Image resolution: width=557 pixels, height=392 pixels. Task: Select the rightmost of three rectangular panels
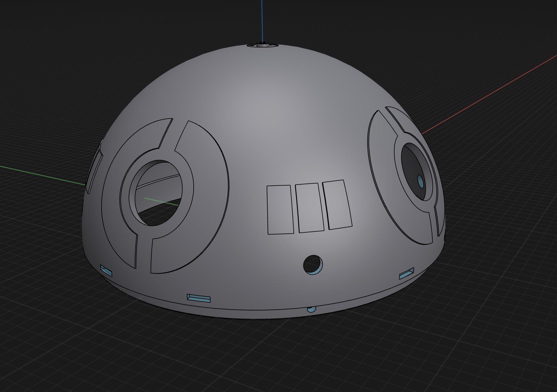337,205
